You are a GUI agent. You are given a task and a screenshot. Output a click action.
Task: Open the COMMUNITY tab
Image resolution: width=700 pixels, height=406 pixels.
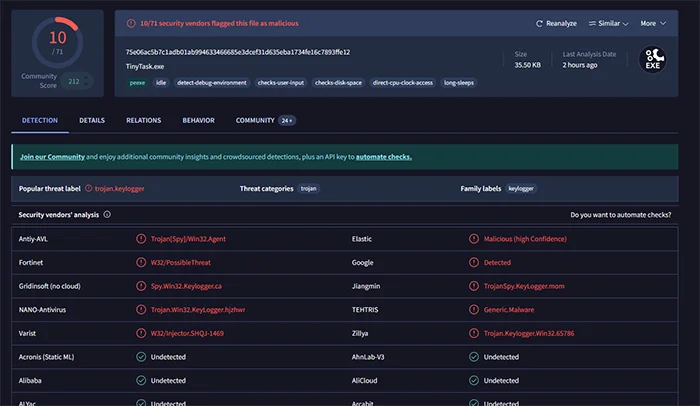[255, 120]
